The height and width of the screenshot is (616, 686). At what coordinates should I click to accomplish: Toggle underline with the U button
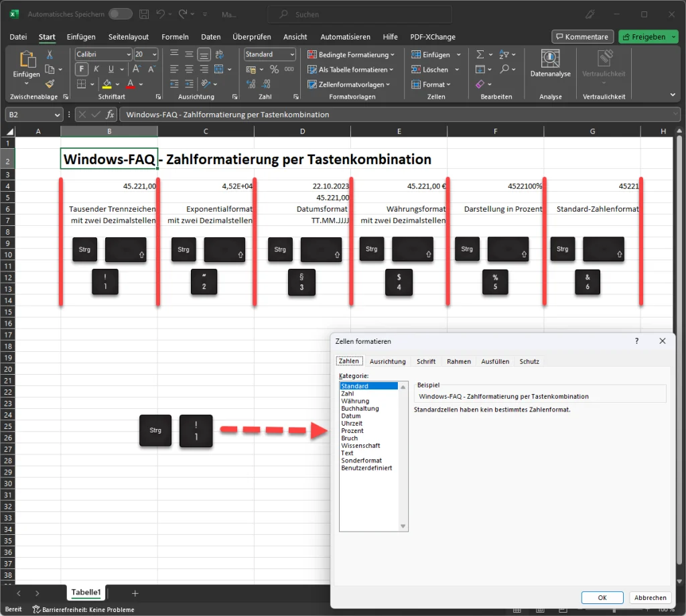(111, 69)
